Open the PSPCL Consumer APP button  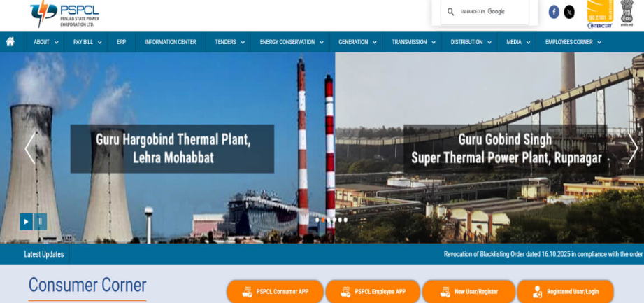pyautogui.click(x=276, y=292)
